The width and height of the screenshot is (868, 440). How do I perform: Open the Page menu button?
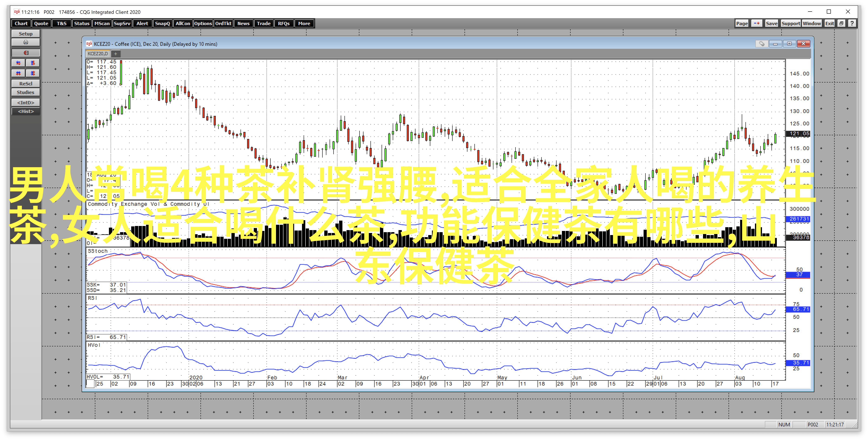click(x=742, y=23)
